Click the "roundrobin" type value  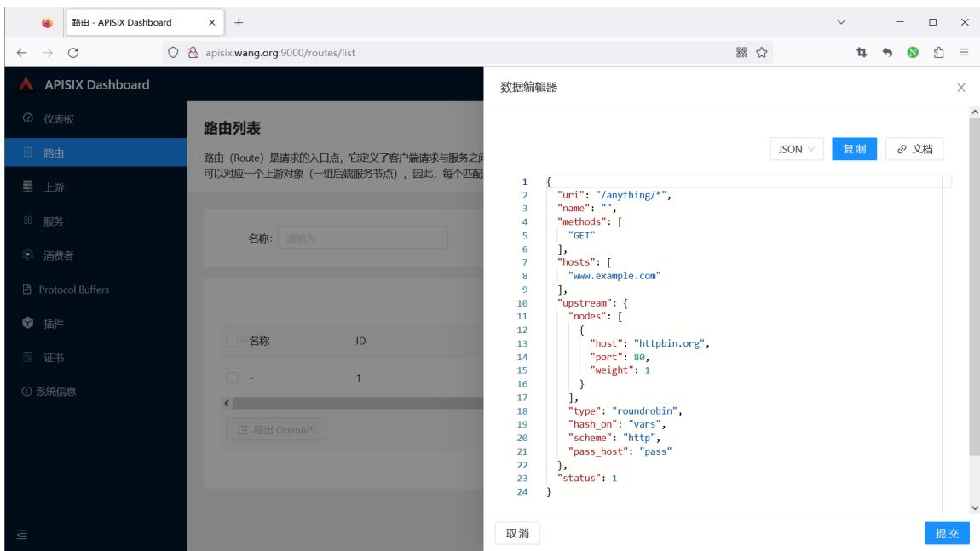tap(644, 410)
